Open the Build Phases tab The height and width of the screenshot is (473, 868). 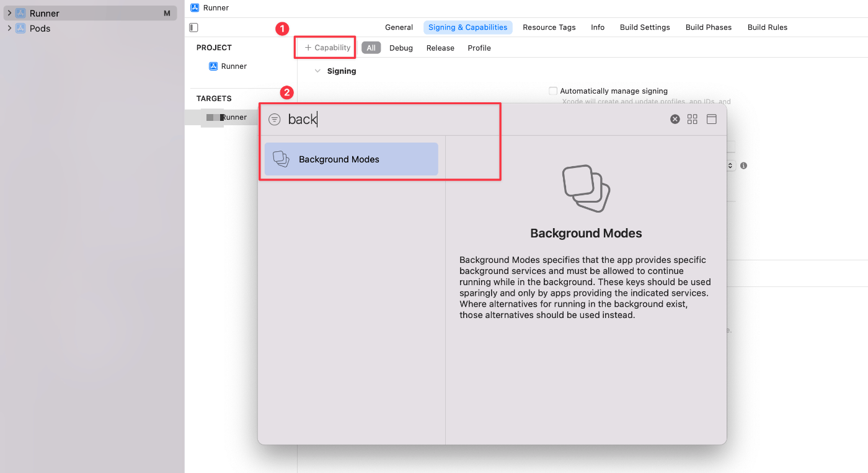709,27
